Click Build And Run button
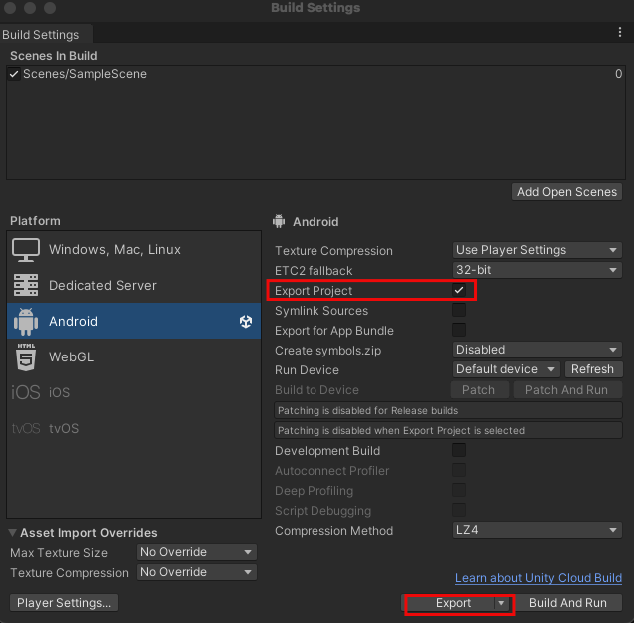634x623 pixels. pos(568,603)
